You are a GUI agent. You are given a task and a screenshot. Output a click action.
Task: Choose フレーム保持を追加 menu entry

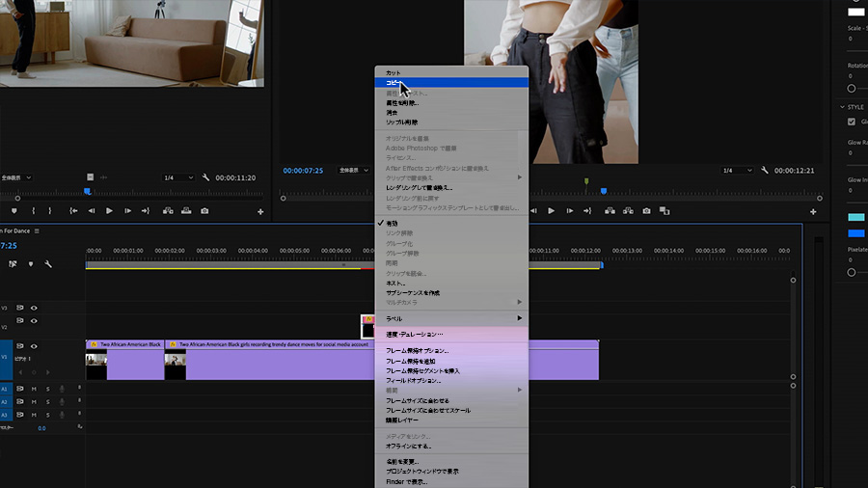coord(451,362)
